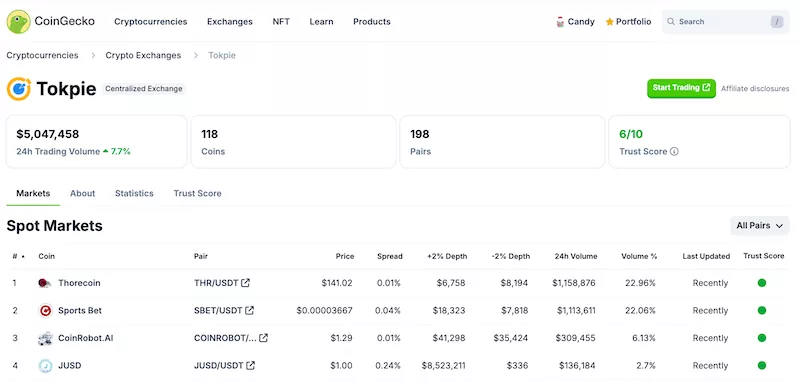Click the Start Trading button
The height and width of the screenshot is (383, 800).
[681, 88]
